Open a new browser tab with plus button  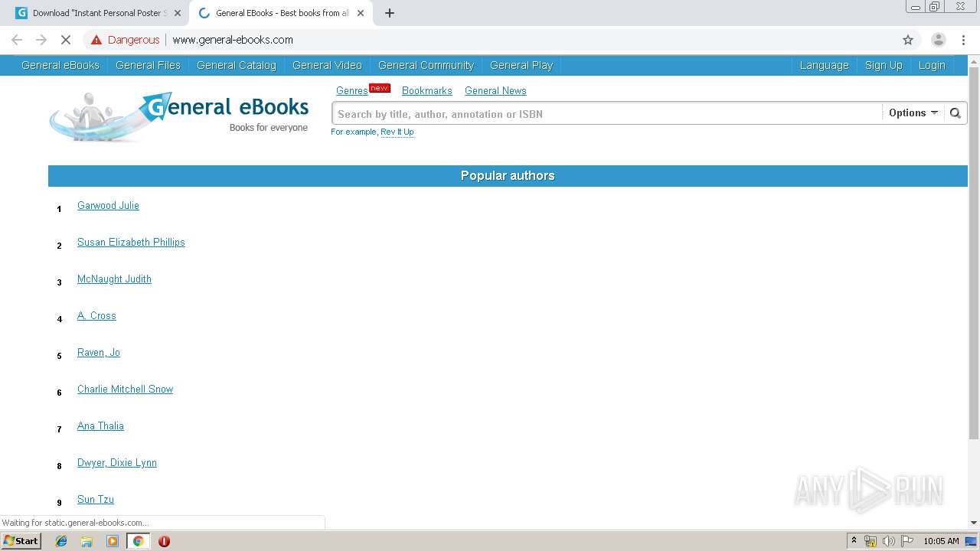[x=390, y=13]
